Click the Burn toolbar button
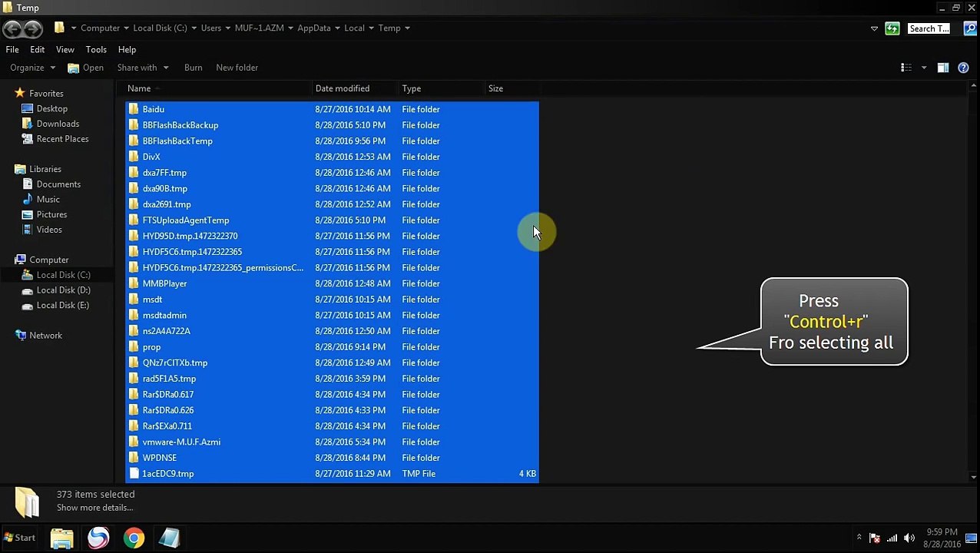Screen dimensions: 980x553 coord(193,68)
